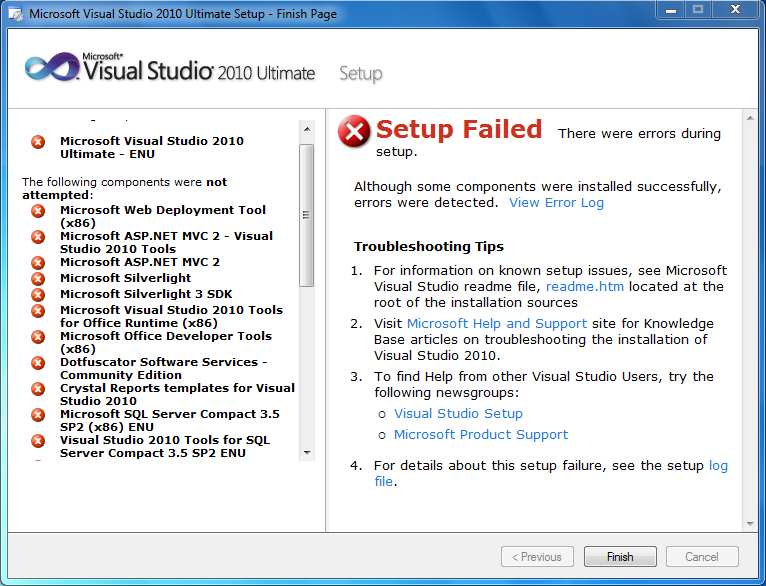The image size is (766, 586).
Task: Click the Previous button
Action: [537, 557]
